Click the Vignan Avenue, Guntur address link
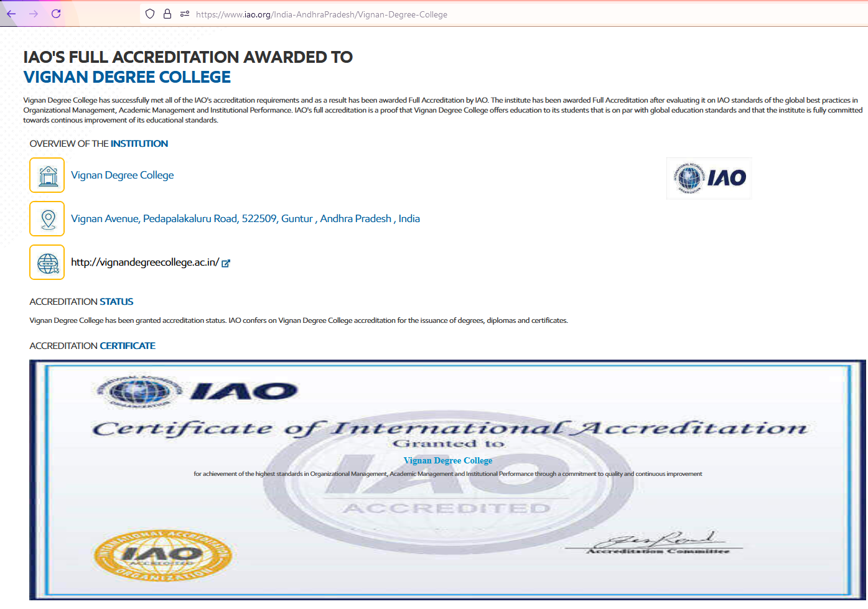The width and height of the screenshot is (868, 609). point(245,219)
